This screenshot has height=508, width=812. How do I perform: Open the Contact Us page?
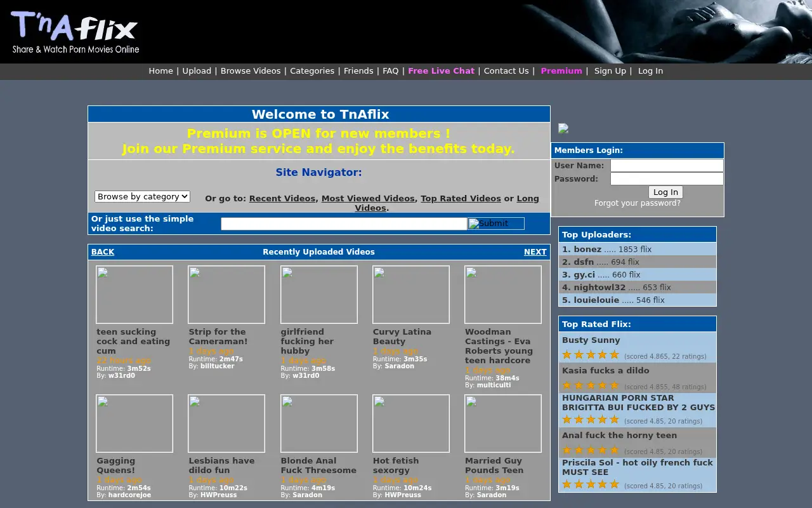[506, 71]
